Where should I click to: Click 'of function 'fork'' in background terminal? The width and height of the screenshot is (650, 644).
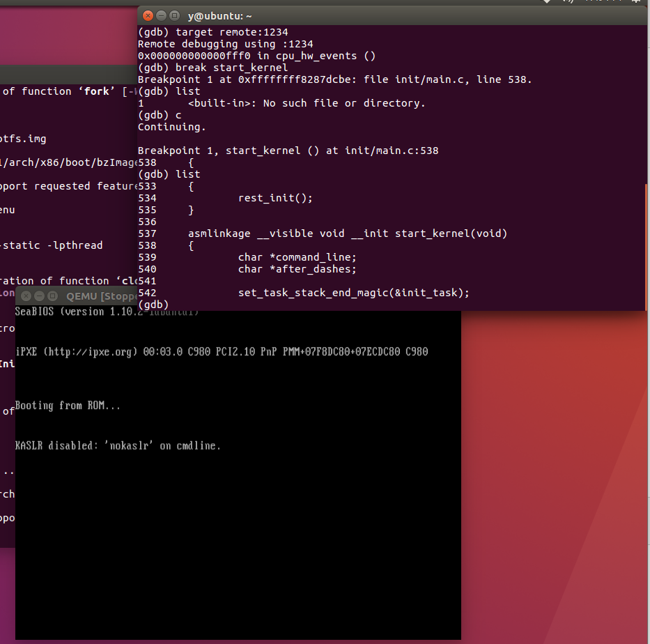click(59, 91)
